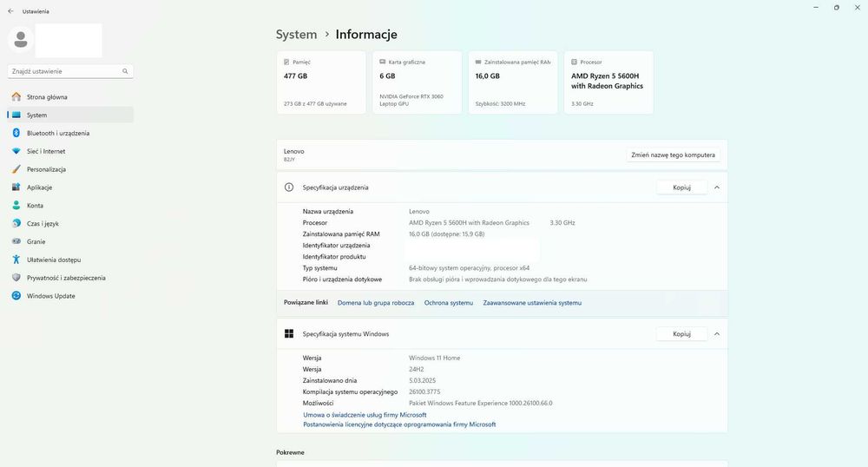Screen dimensions: 868x467
Task: Go back with the arrow icon
Action: (x=10, y=11)
